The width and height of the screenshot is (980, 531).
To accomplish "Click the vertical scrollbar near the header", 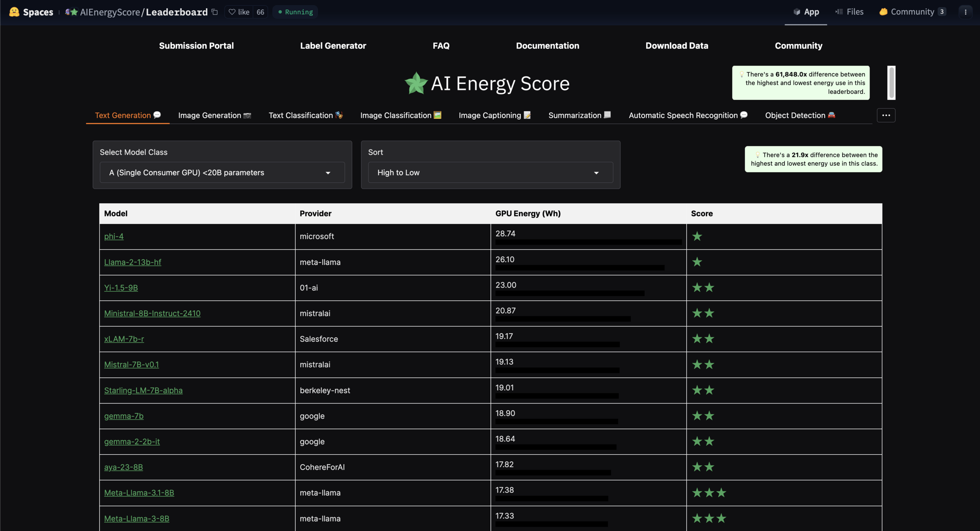I will (x=891, y=83).
